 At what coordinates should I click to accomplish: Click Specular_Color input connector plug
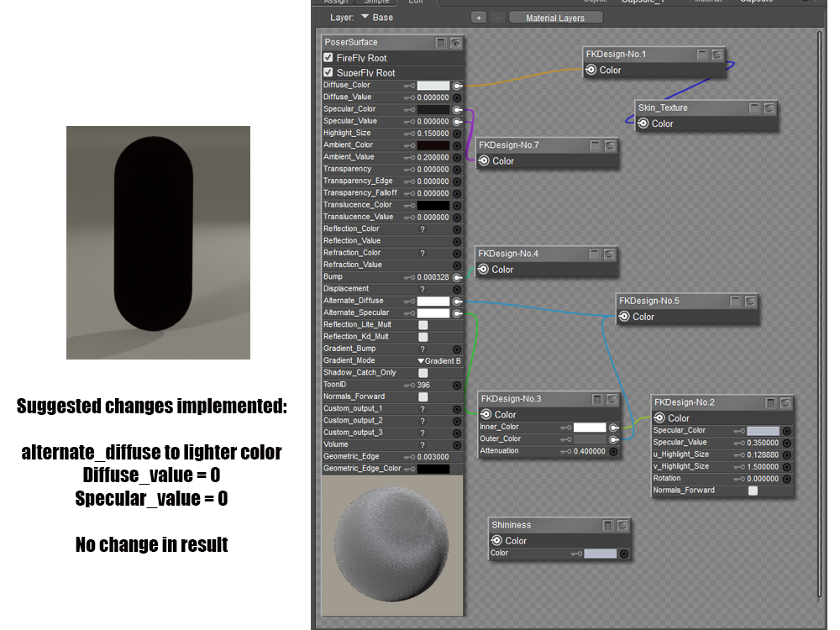pos(457,109)
